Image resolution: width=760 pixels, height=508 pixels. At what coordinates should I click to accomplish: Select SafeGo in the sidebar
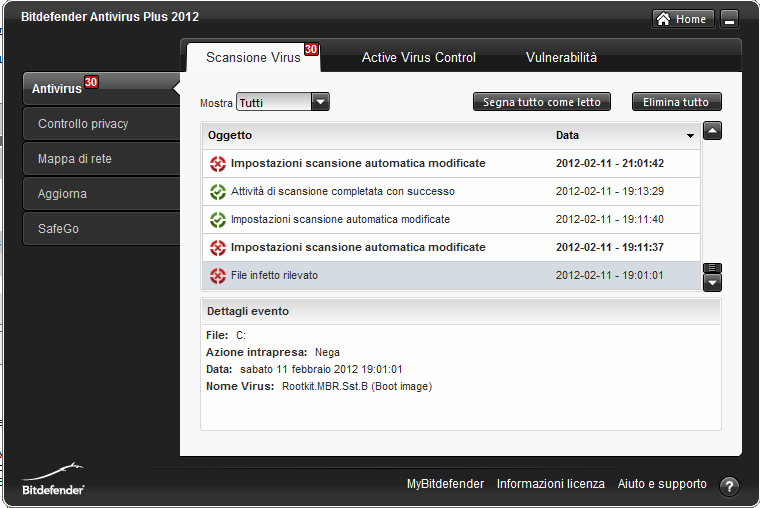101,228
